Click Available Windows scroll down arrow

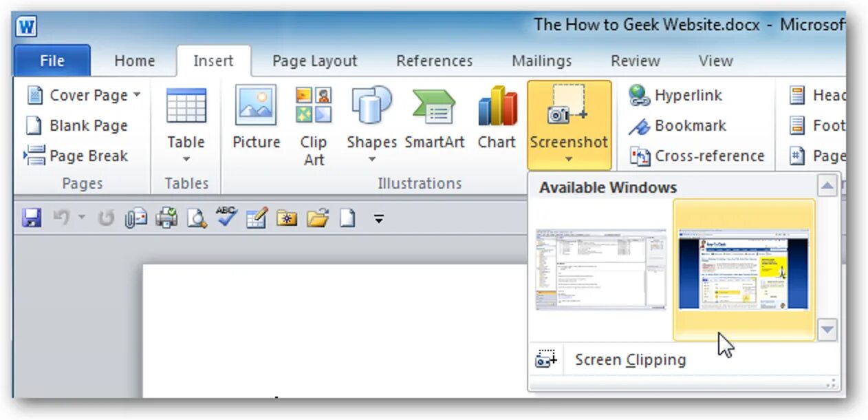[x=827, y=329]
